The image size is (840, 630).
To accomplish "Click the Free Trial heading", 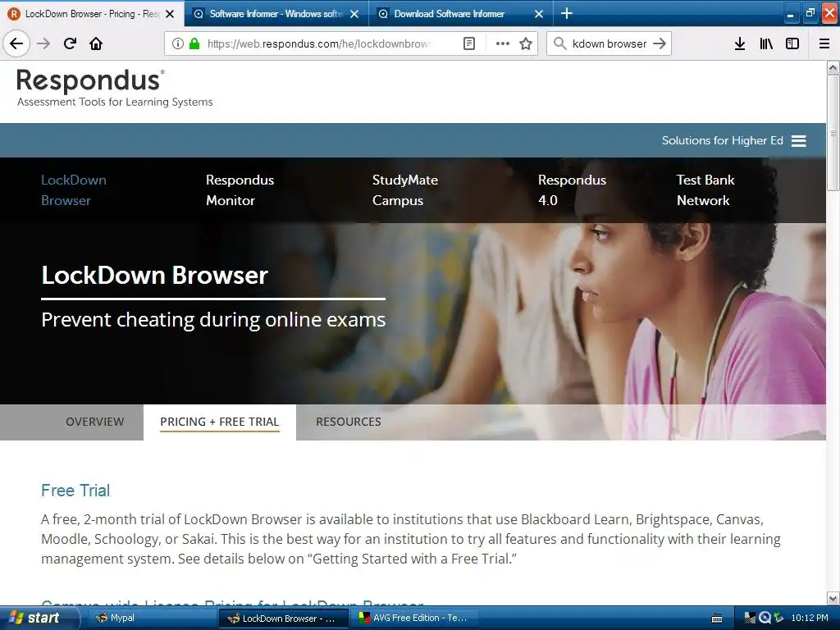I will tap(75, 491).
